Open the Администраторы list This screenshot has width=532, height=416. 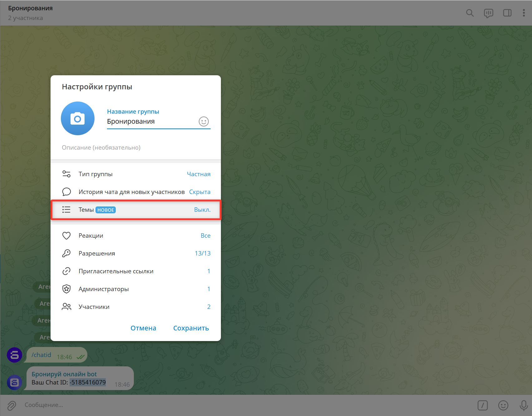pyautogui.click(x=136, y=289)
